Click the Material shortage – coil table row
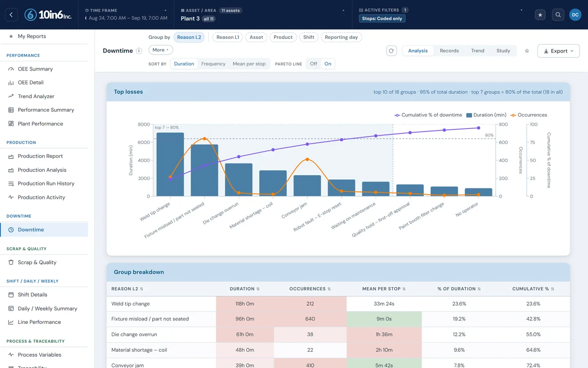Viewport: 588px width, 368px height. click(x=338, y=350)
